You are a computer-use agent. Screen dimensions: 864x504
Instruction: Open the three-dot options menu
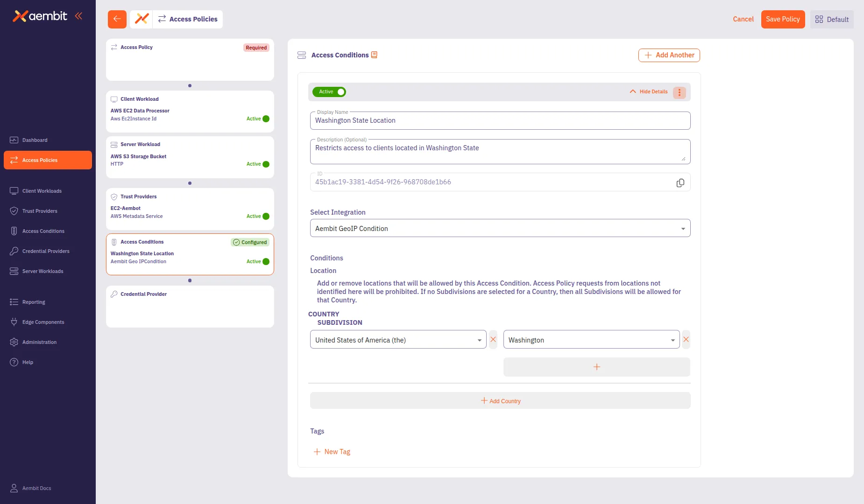[679, 92]
